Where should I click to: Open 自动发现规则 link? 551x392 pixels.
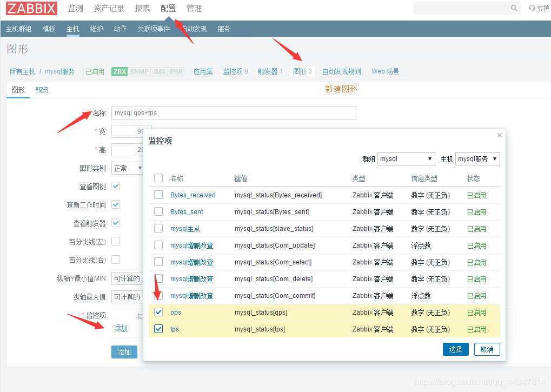click(342, 72)
